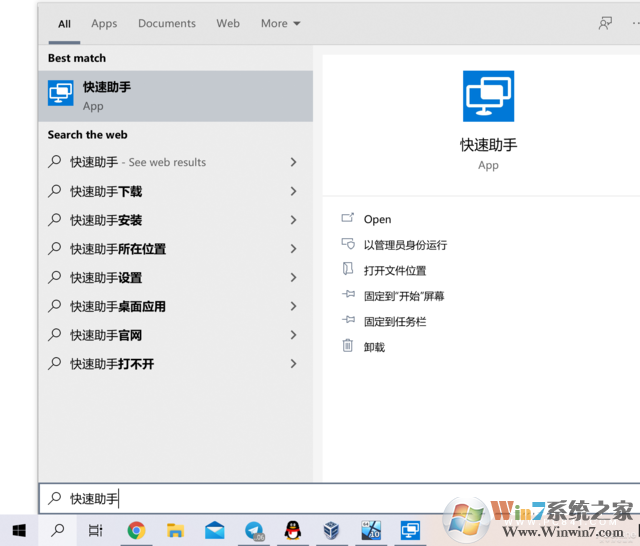640x546 pixels.
Task: Expand the 快速助手下载 web suggestion arrow
Action: 293,191
